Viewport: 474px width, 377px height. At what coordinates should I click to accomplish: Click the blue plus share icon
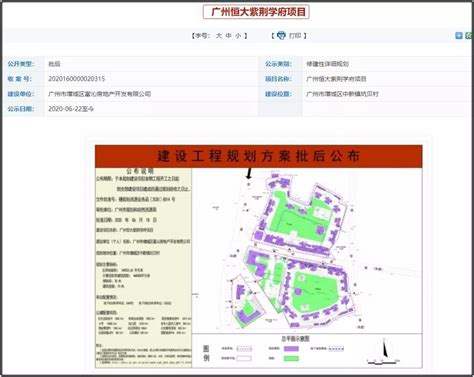[x=459, y=35]
